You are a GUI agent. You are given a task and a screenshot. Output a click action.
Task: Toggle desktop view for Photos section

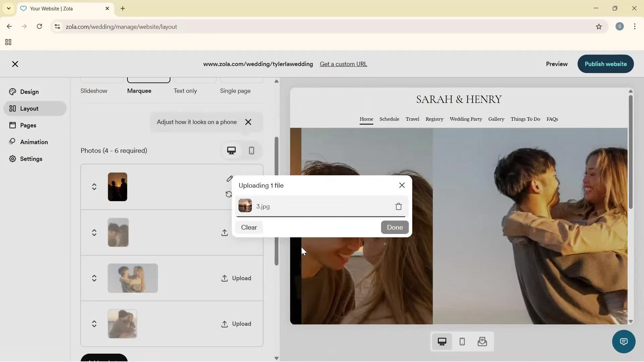click(231, 150)
